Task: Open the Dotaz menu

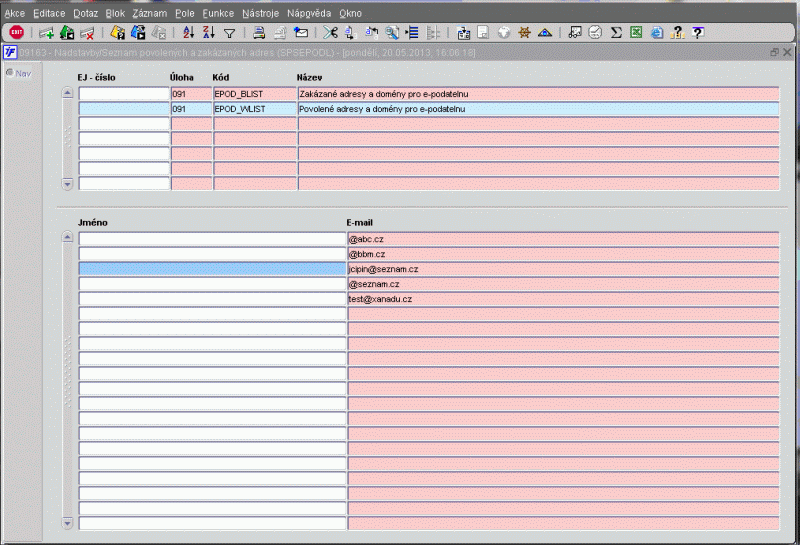Action: click(x=85, y=13)
